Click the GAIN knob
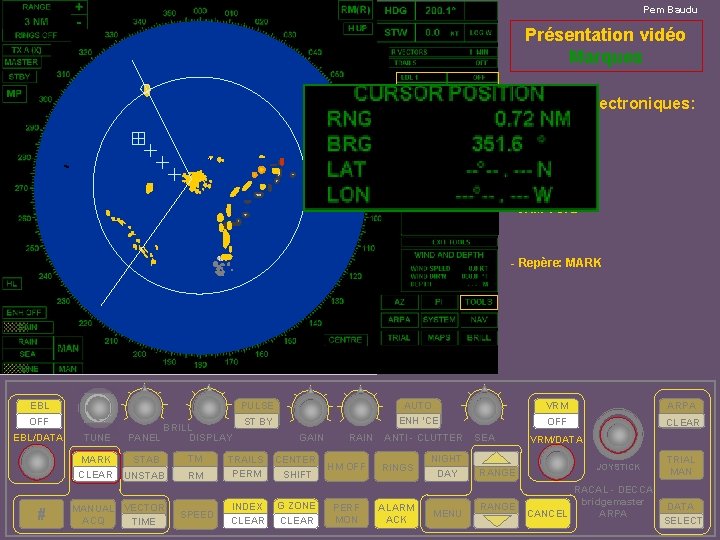The width and height of the screenshot is (720, 540). (310, 409)
